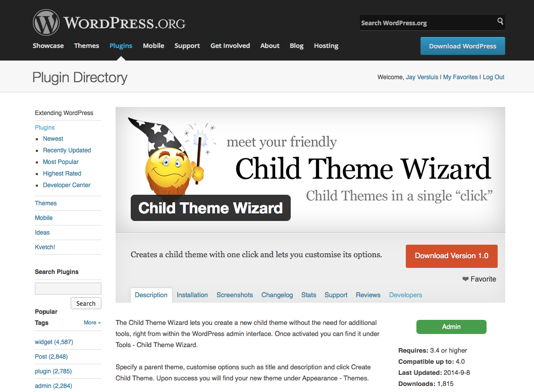Click the Favorite heart icon
Screen dimensions: 534x392
click(x=465, y=279)
